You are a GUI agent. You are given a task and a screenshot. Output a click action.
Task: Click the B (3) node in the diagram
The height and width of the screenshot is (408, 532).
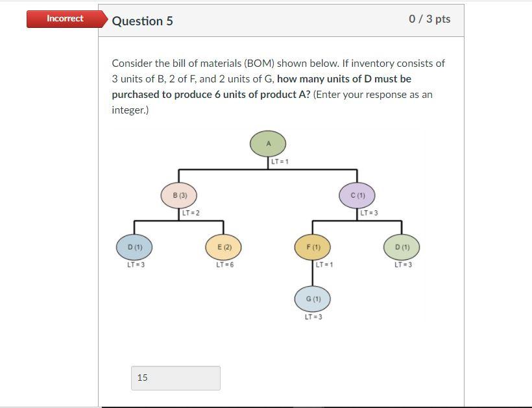[178, 195]
